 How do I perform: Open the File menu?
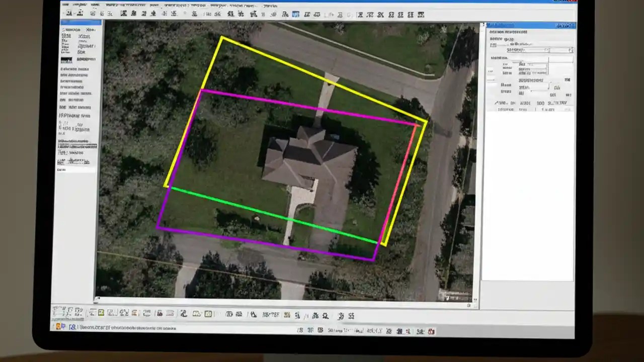(66, 5)
